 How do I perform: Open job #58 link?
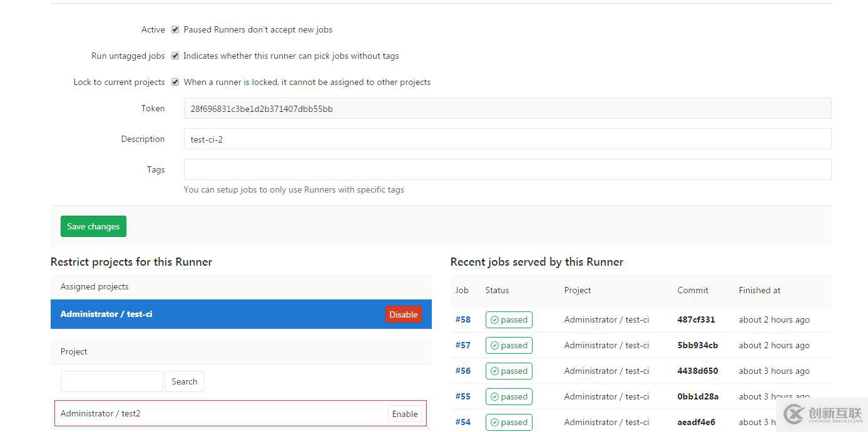(463, 319)
